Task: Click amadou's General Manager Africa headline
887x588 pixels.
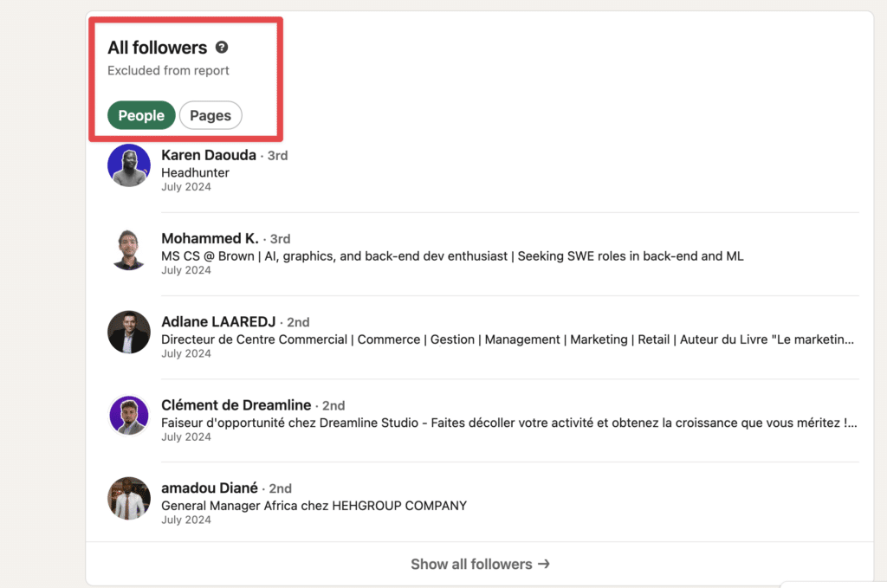Action: [x=314, y=506]
